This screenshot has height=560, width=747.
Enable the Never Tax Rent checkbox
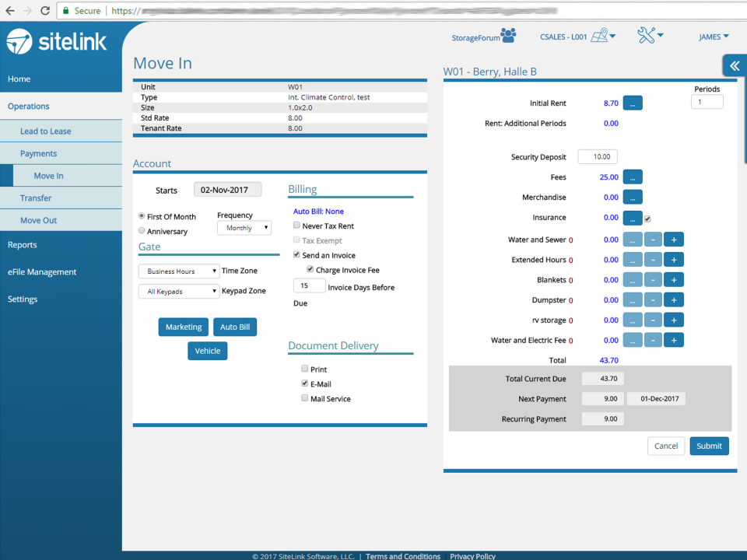[x=296, y=224]
